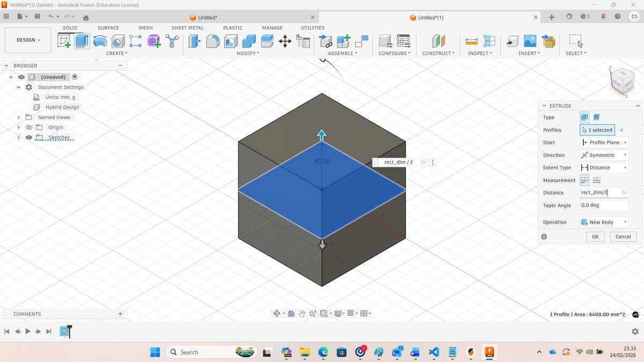Select the Create Sketch tool
Image resolution: width=644 pixels, height=362 pixels.
64,41
